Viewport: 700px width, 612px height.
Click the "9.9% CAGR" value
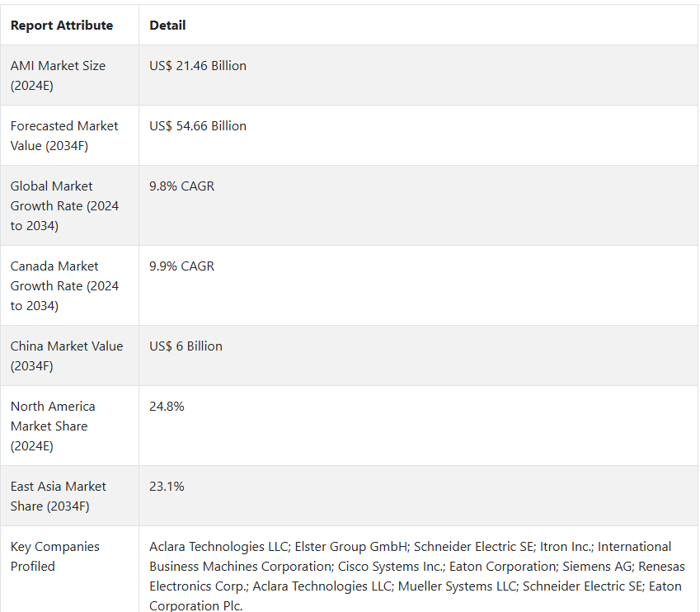(x=181, y=266)
